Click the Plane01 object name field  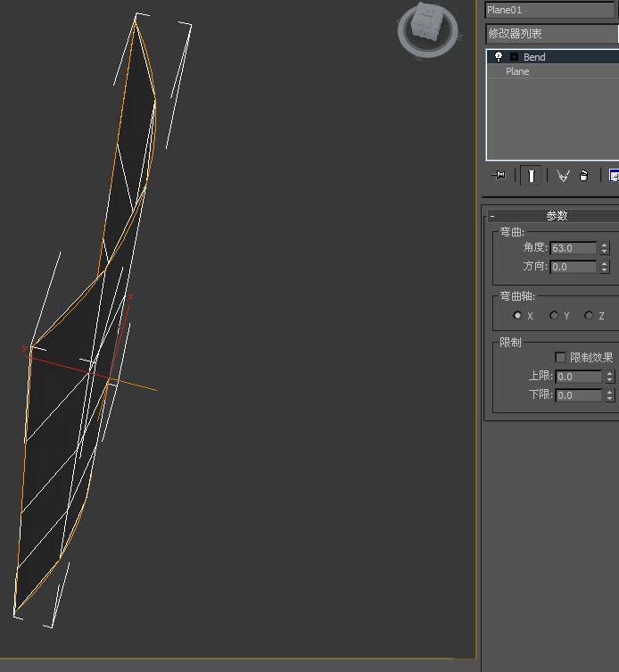pyautogui.click(x=550, y=10)
